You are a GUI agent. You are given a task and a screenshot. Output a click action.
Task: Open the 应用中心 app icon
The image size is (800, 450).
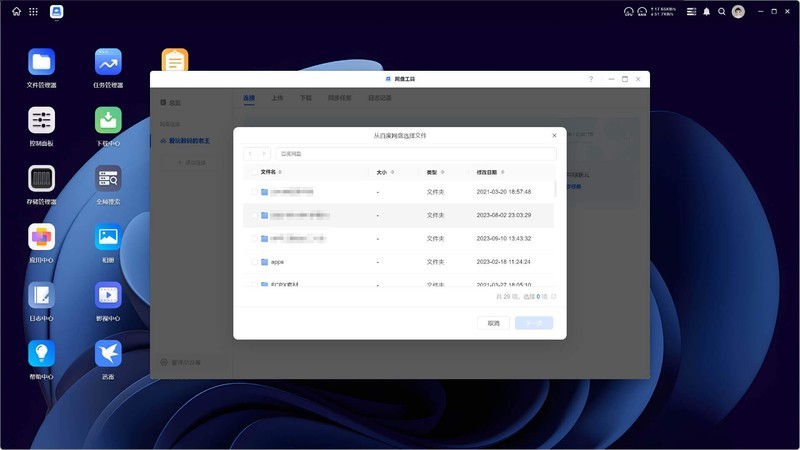(x=41, y=237)
